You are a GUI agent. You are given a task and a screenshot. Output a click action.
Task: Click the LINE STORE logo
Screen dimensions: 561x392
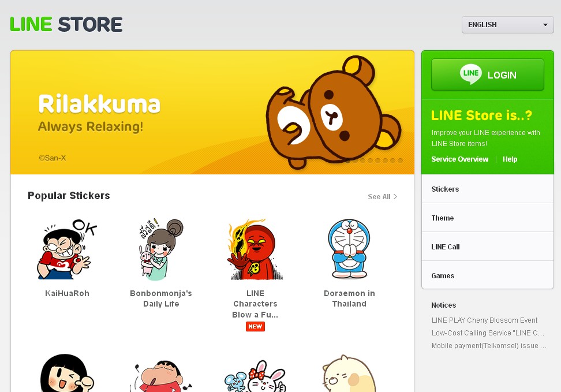tap(66, 24)
